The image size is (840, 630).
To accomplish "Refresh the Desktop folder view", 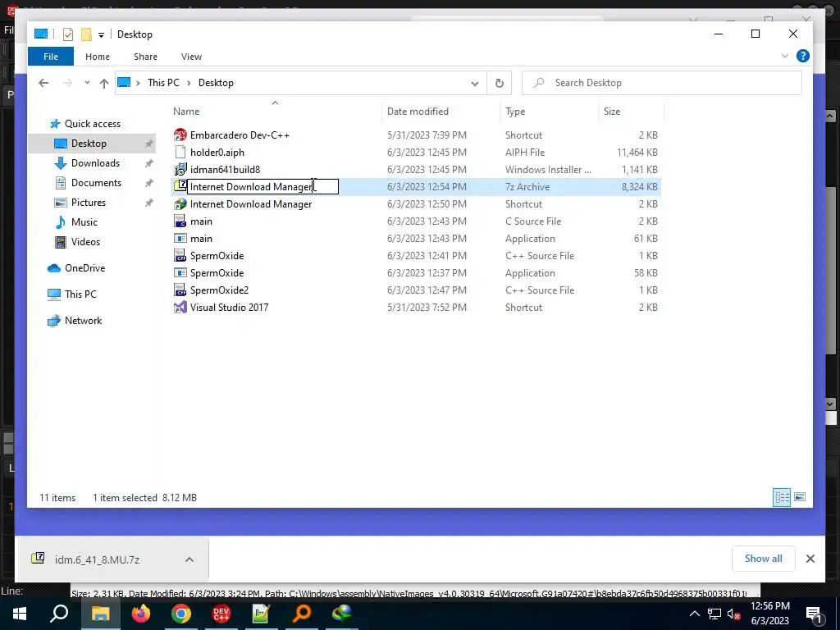I will (x=500, y=83).
